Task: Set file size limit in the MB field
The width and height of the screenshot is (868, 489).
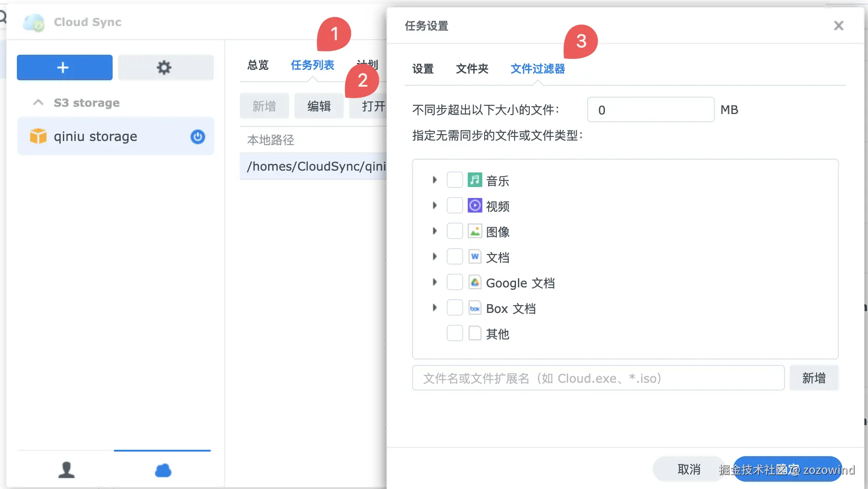Action: click(x=650, y=109)
